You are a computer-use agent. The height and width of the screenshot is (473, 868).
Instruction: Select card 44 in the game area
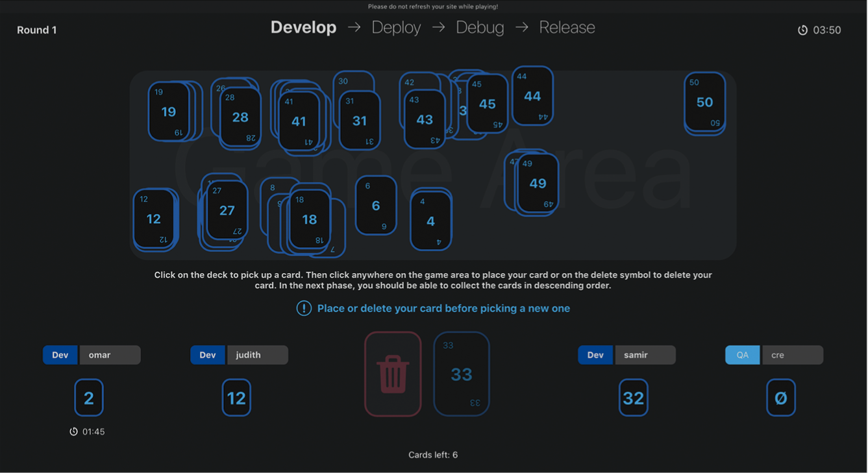click(x=532, y=96)
